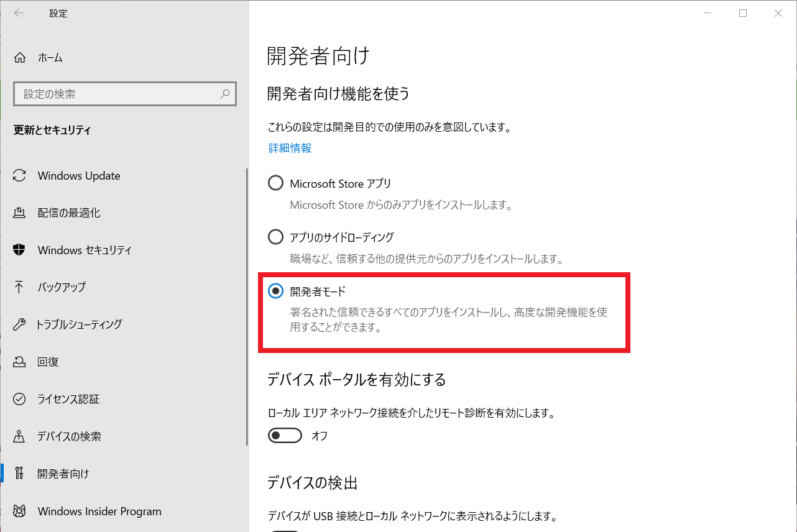Turn on the デバイス ポータル toggle
797x532 pixels.
click(x=285, y=435)
